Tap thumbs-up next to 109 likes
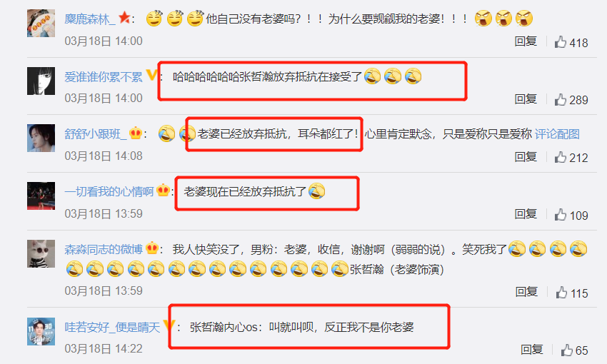Viewport: 607px width, 364px height. [561, 215]
